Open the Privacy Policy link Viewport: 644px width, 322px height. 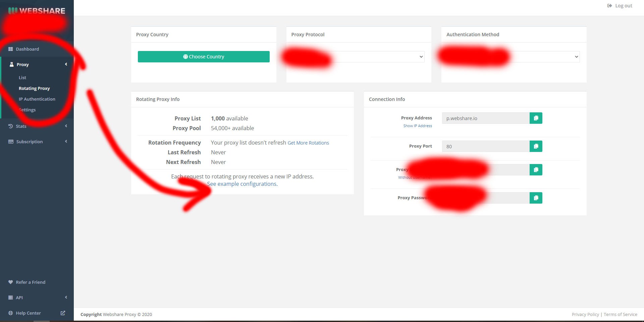[x=585, y=314]
